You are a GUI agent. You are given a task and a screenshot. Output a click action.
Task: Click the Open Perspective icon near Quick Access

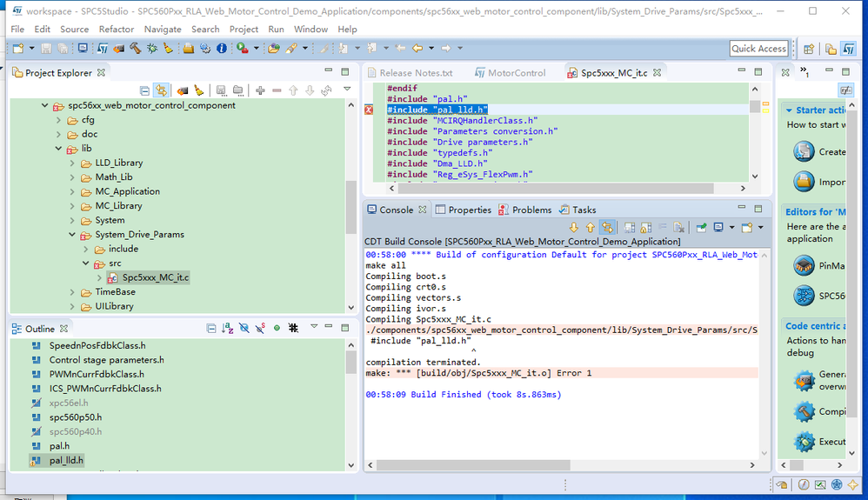click(x=809, y=49)
